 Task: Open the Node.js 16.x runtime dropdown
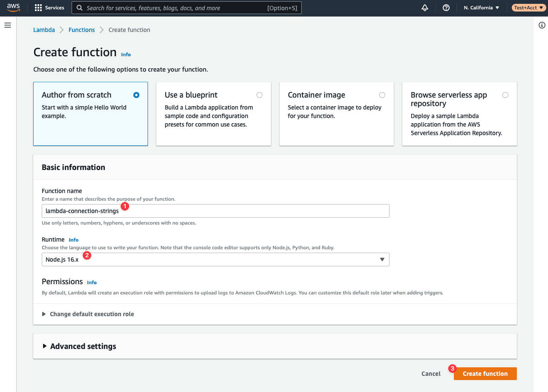click(x=216, y=259)
